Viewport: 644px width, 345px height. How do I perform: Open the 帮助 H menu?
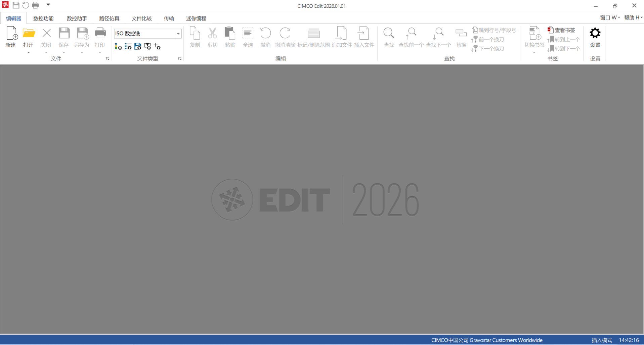[x=633, y=18]
